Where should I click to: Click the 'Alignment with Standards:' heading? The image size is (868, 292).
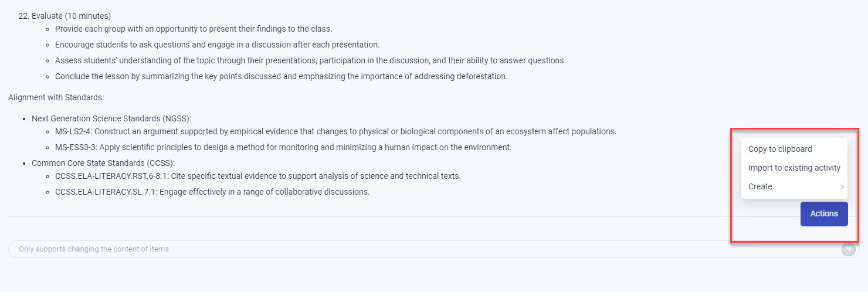(x=56, y=97)
